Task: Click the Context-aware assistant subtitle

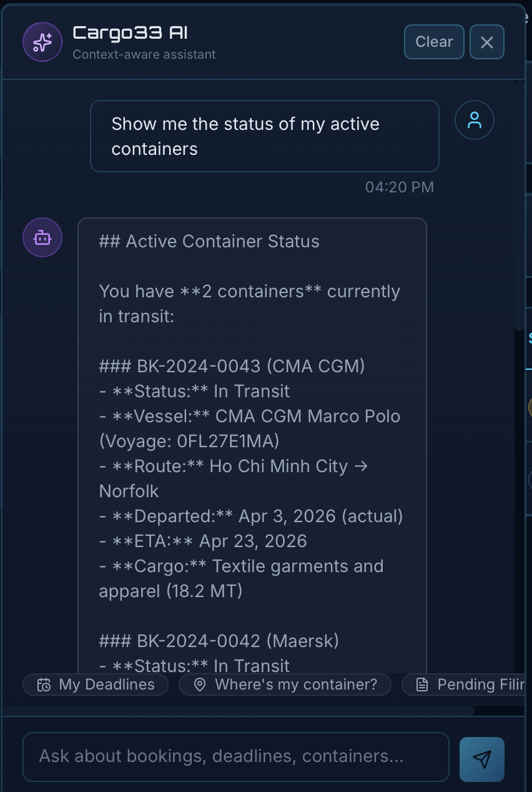Action: click(144, 54)
